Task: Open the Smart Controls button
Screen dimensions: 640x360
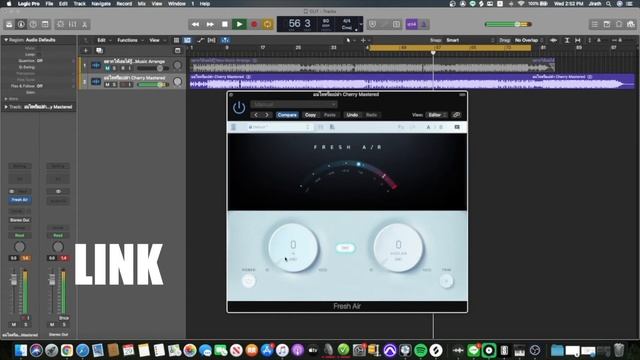Action: point(60,24)
